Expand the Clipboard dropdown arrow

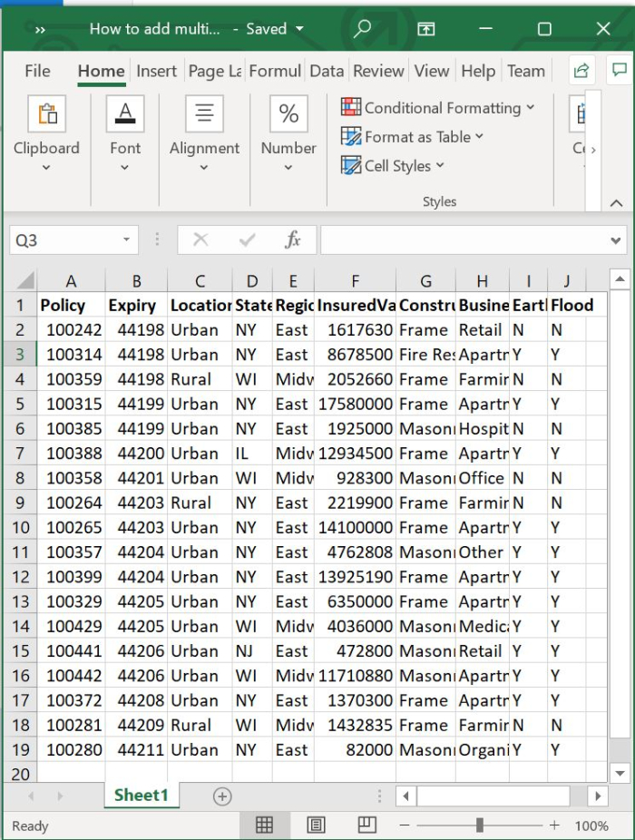coord(46,168)
